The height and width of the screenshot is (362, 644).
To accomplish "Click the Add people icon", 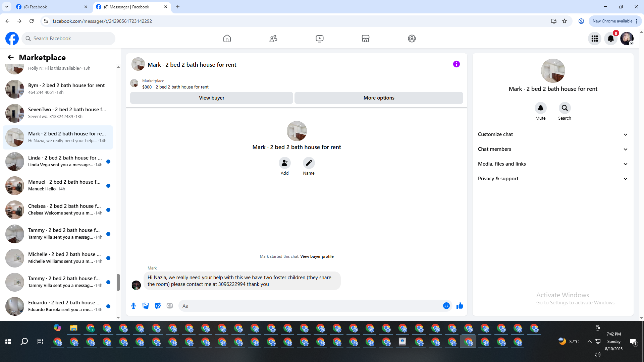I will pyautogui.click(x=284, y=163).
